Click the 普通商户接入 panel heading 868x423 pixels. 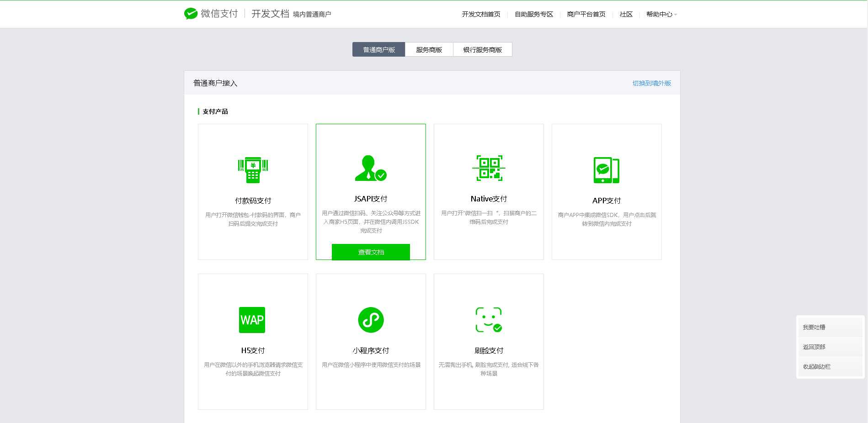(215, 83)
